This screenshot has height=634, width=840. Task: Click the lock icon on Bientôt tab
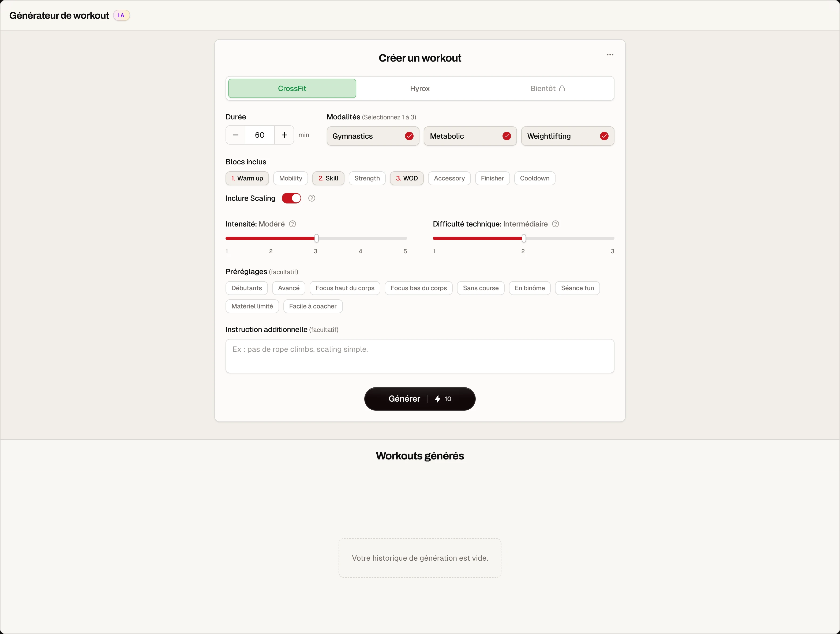click(x=562, y=88)
